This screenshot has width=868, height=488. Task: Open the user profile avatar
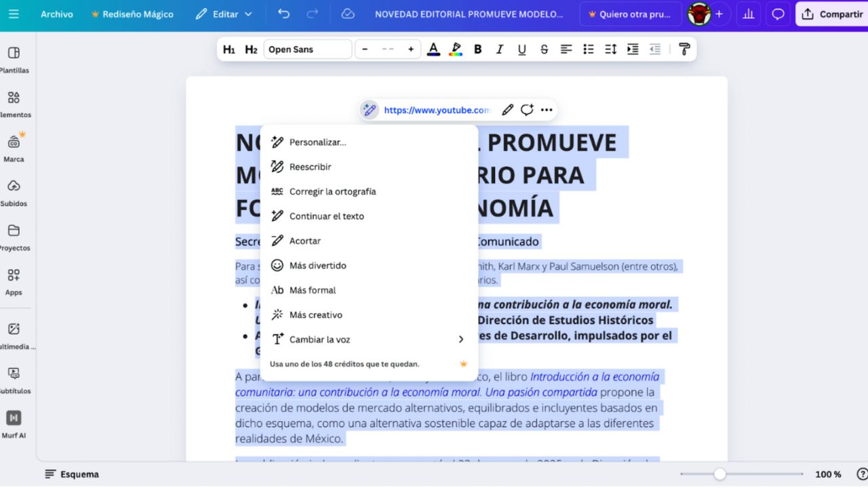[699, 14]
